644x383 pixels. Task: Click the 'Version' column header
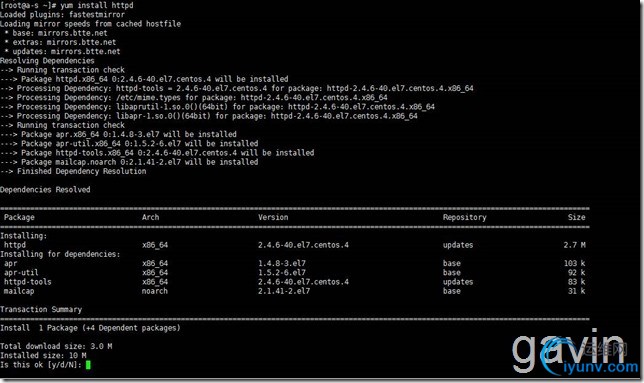coord(273,217)
